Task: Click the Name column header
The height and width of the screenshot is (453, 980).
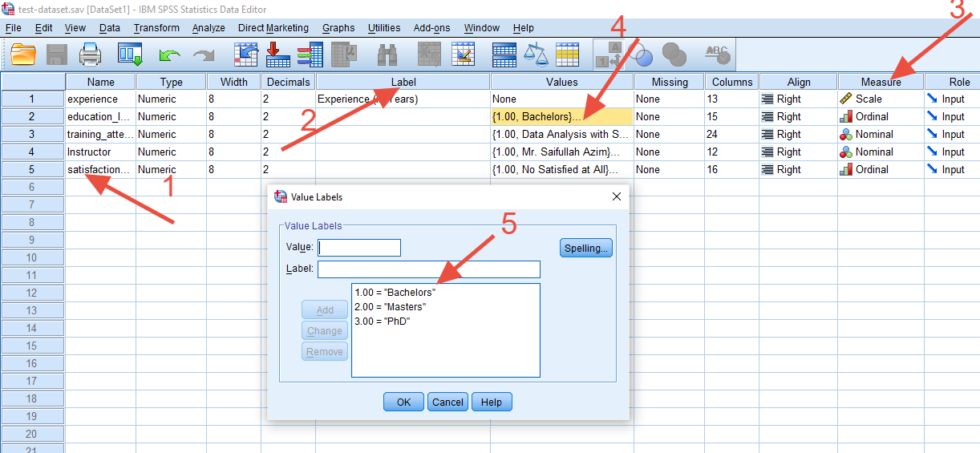Action: point(101,82)
